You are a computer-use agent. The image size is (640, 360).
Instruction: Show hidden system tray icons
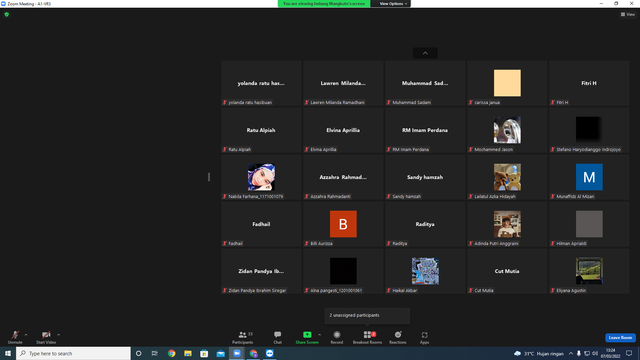pyautogui.click(x=571, y=353)
